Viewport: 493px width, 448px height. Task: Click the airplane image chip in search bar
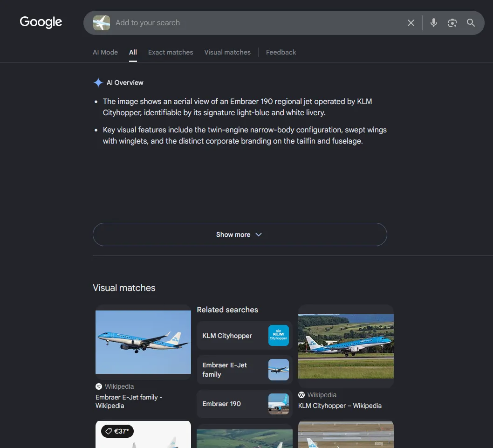[x=102, y=23]
